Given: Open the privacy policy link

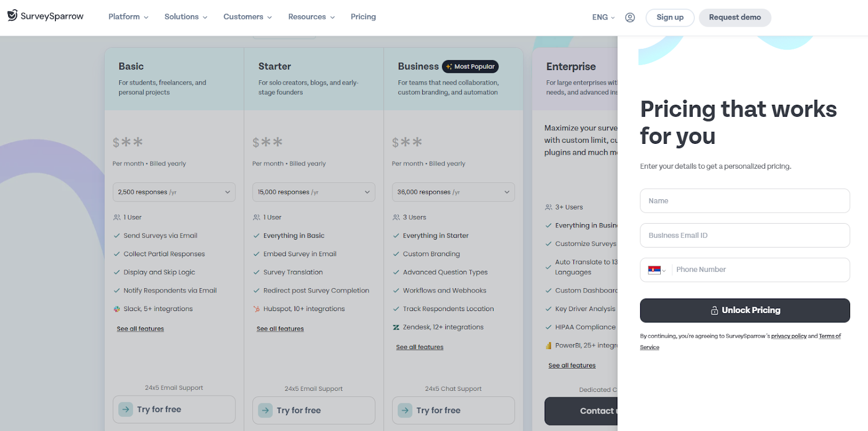Looking at the screenshot, I should pyautogui.click(x=789, y=337).
